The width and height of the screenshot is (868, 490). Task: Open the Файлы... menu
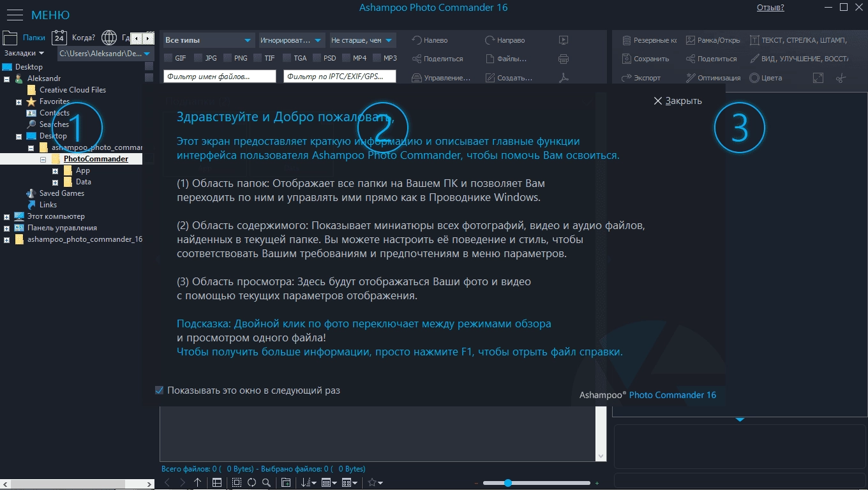tap(506, 59)
